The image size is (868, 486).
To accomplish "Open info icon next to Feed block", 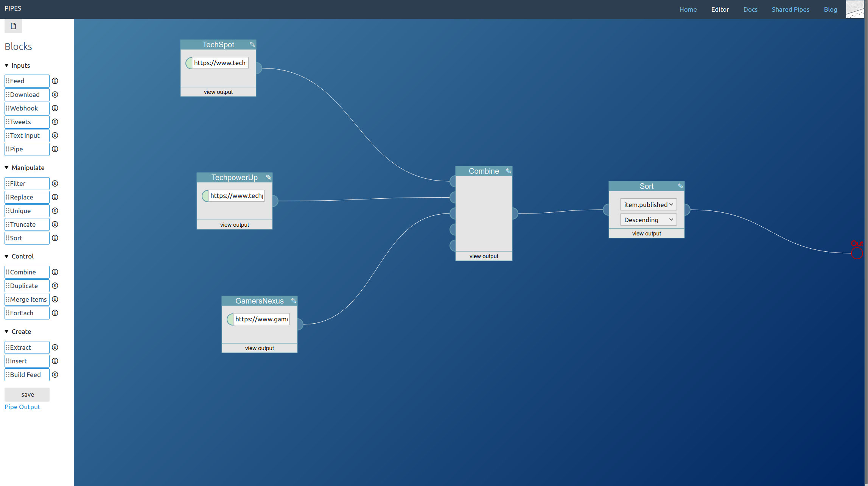I will point(55,81).
